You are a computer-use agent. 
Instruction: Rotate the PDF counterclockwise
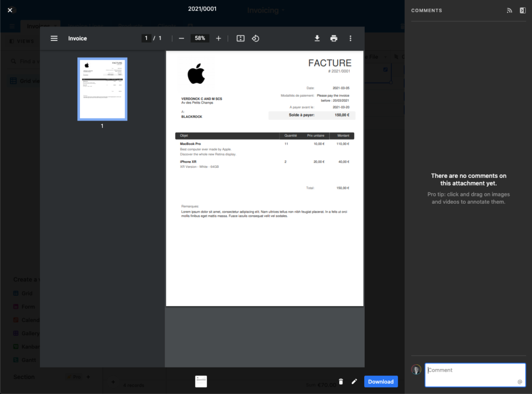point(256,38)
